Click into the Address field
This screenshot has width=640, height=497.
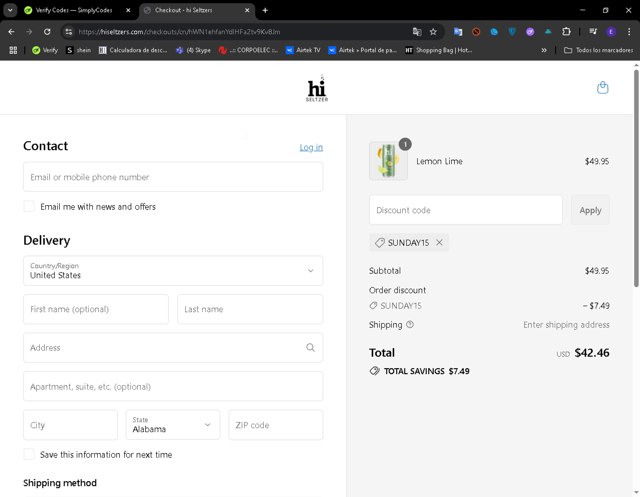click(173, 348)
